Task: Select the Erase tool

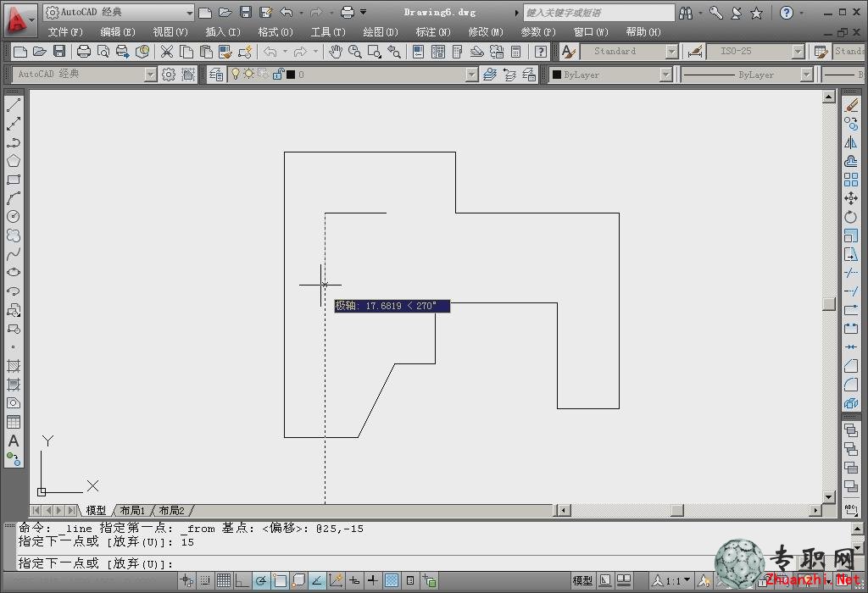Action: (851, 104)
